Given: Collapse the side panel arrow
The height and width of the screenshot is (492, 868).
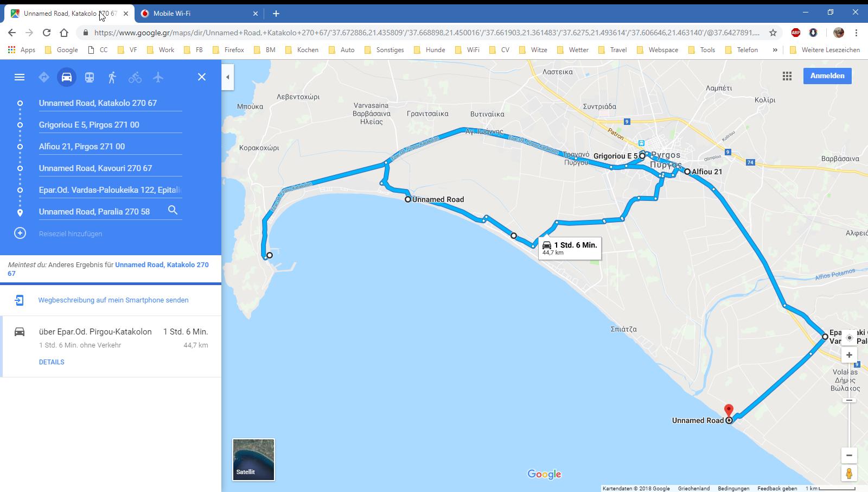Looking at the screenshot, I should click(x=228, y=77).
